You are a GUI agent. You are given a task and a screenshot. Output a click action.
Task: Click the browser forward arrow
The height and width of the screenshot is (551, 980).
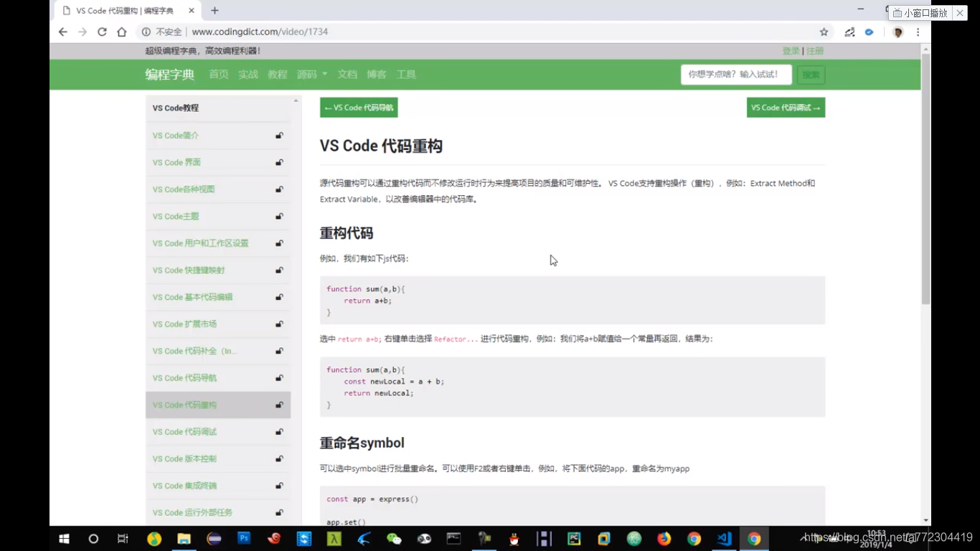tap(83, 32)
